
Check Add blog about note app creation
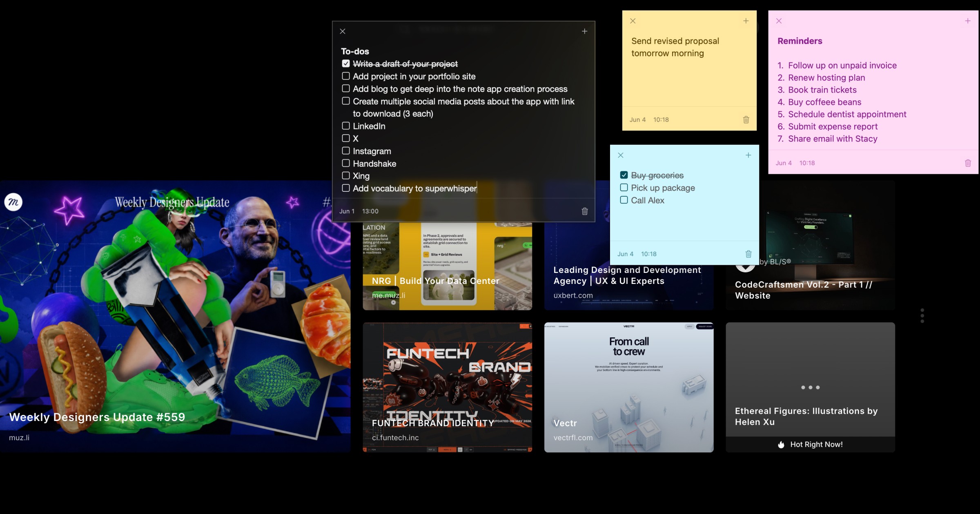point(346,89)
